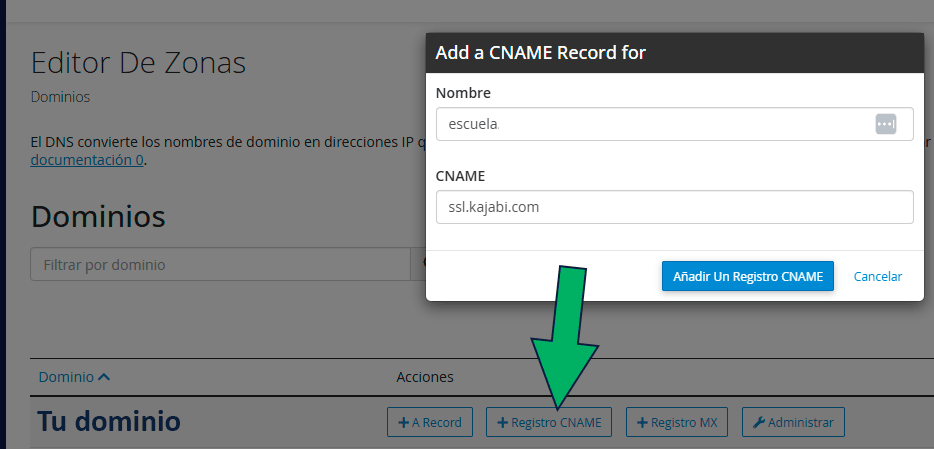Click the Add a CNAME Record dialog title

[540, 53]
